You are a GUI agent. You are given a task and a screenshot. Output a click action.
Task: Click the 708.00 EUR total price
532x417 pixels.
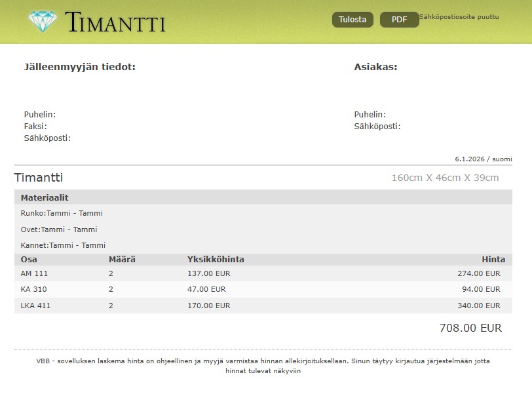(x=470, y=328)
